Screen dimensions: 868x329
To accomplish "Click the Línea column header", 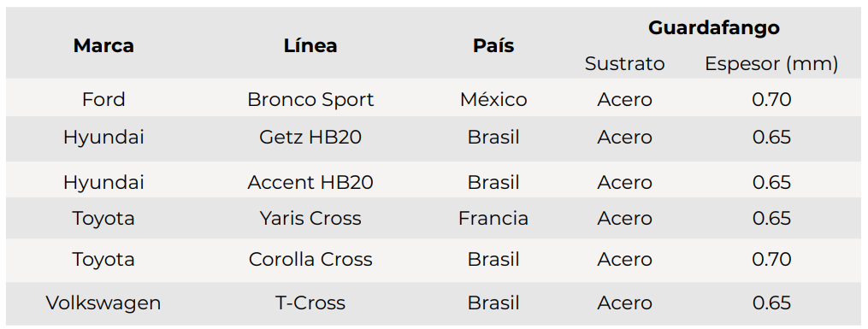I will click(310, 46).
